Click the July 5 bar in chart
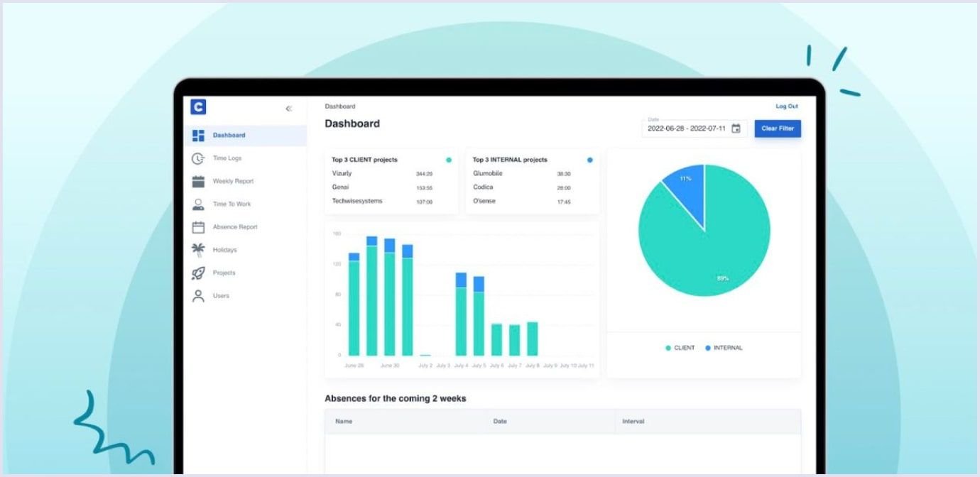Screen dimensions: 980x477 pyautogui.click(x=479, y=316)
